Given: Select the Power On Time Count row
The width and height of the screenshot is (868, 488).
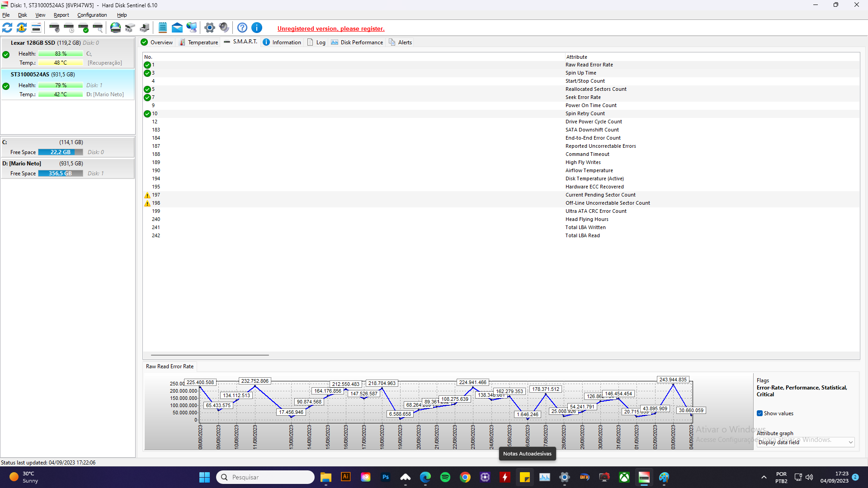Looking at the screenshot, I should pyautogui.click(x=501, y=106).
